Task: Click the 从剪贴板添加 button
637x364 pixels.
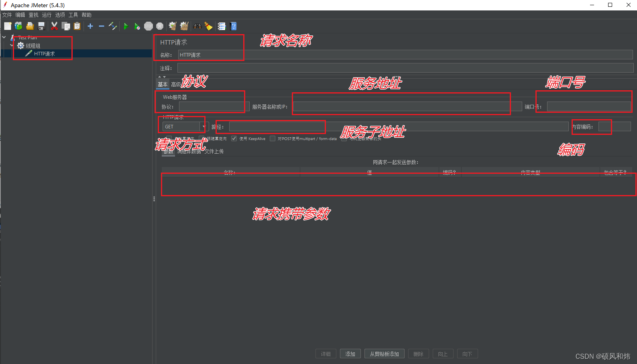Action: click(x=385, y=354)
